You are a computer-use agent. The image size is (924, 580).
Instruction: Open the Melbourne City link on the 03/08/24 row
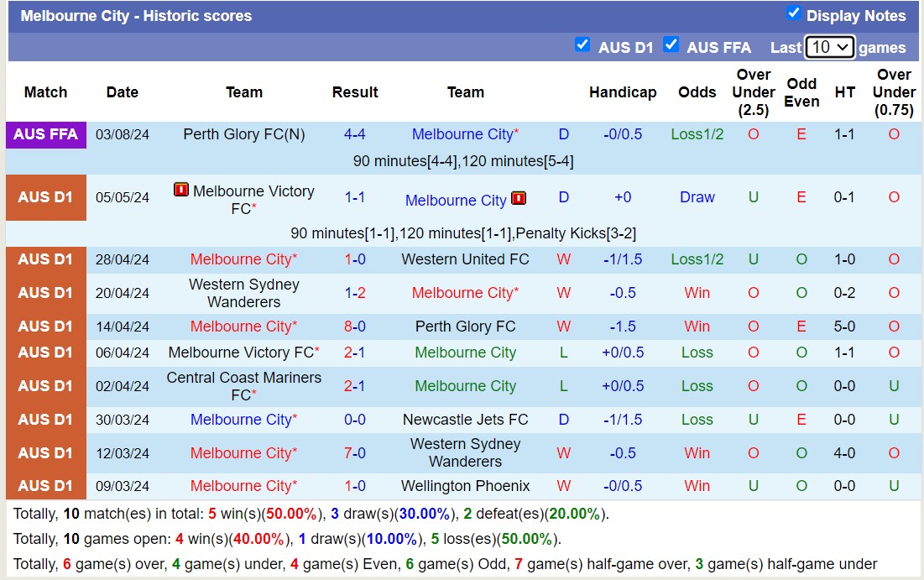pos(461,133)
